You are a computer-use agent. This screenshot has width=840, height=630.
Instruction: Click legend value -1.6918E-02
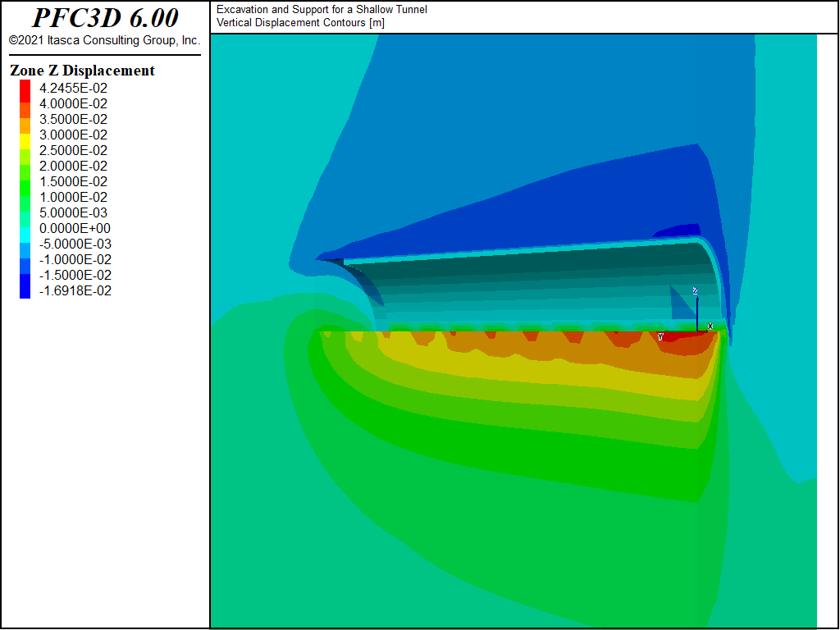coord(75,290)
